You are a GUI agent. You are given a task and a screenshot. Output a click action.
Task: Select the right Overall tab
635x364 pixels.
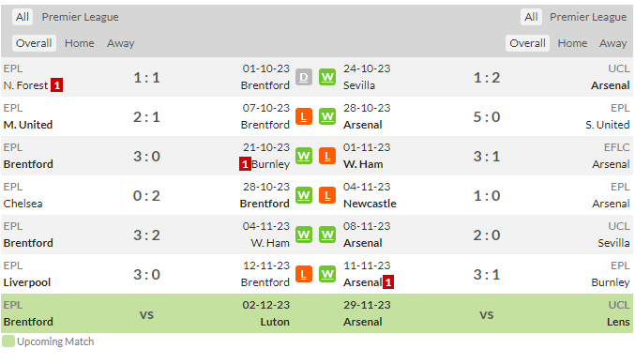[x=527, y=43]
